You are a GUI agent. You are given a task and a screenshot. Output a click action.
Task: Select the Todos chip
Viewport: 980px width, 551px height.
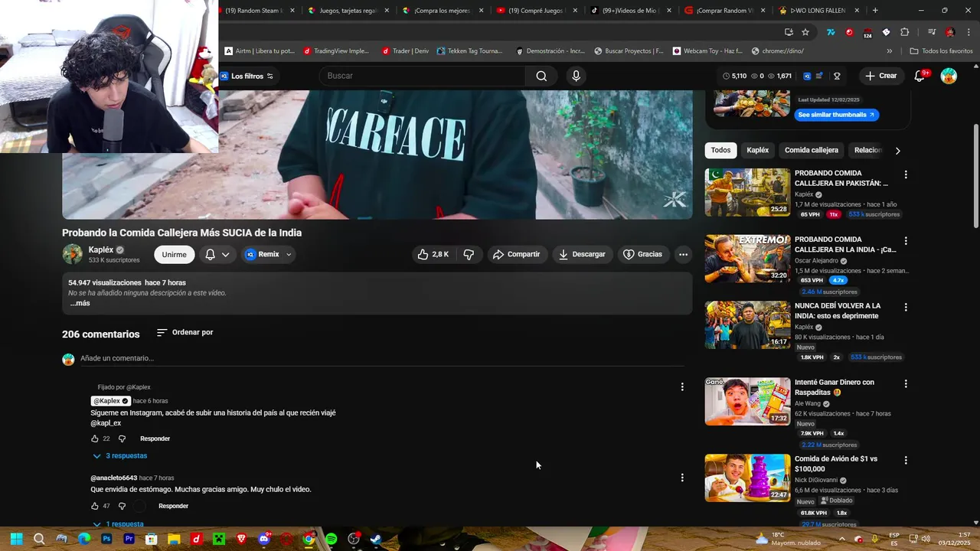click(720, 150)
